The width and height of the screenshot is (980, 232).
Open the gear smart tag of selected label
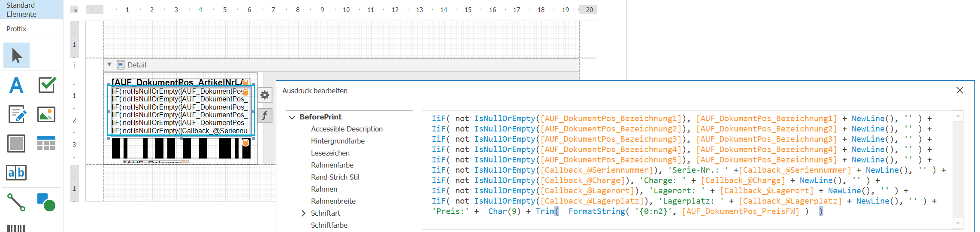[265, 95]
